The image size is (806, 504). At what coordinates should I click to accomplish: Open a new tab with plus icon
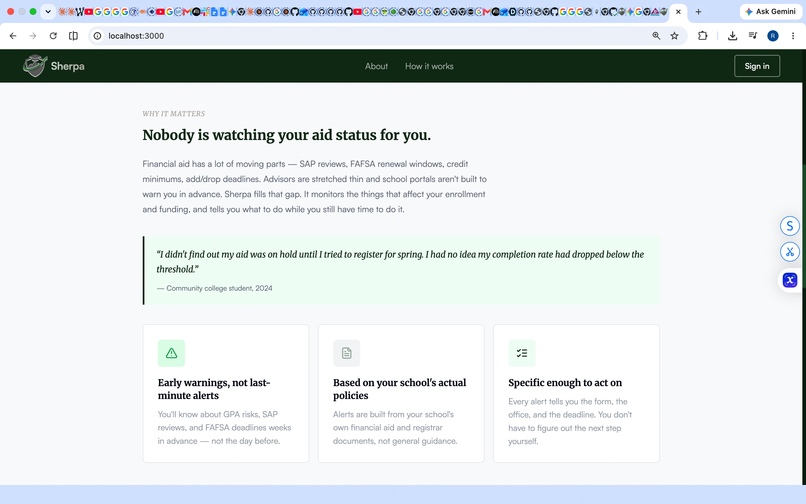coord(698,12)
